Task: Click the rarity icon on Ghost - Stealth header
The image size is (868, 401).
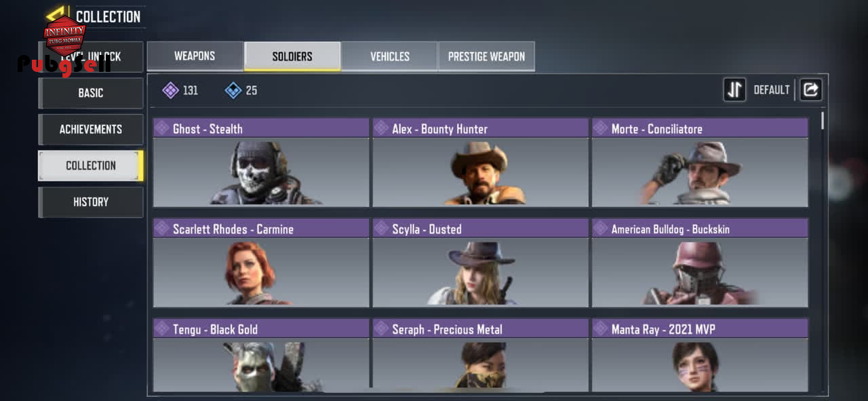Action: tap(162, 128)
